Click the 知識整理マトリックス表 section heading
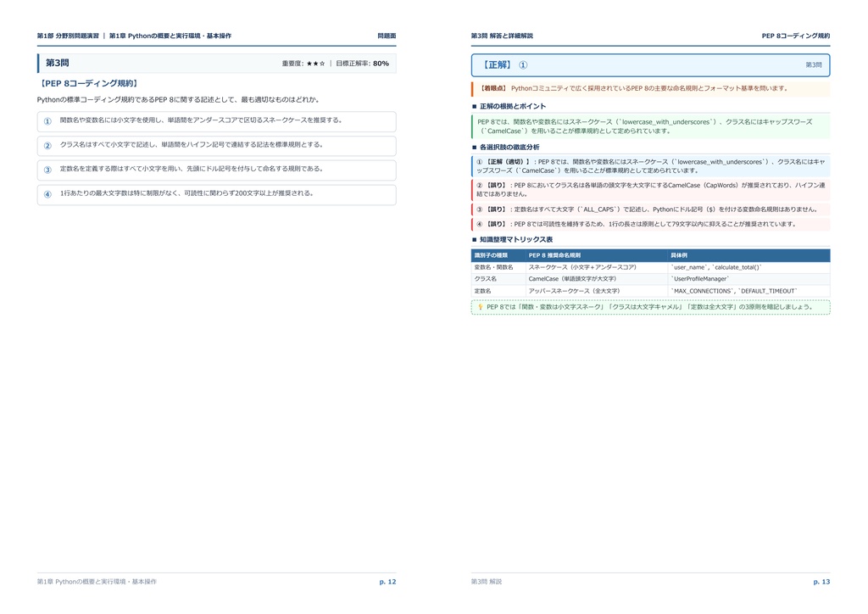868x614 pixels. pyautogui.click(x=516, y=240)
